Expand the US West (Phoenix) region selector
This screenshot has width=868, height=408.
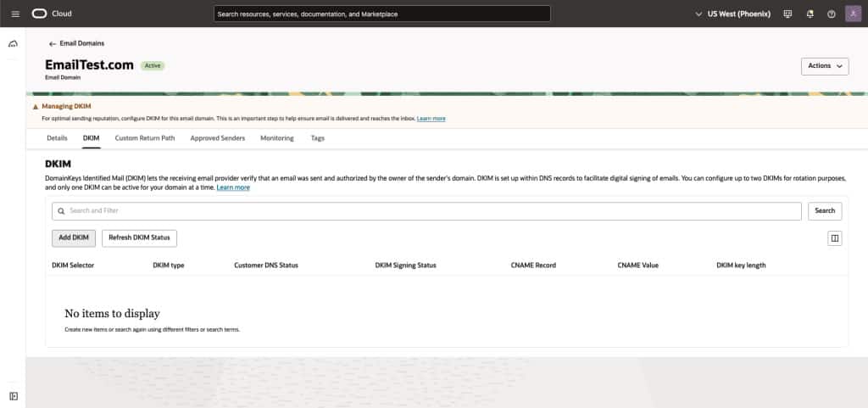pyautogui.click(x=732, y=14)
